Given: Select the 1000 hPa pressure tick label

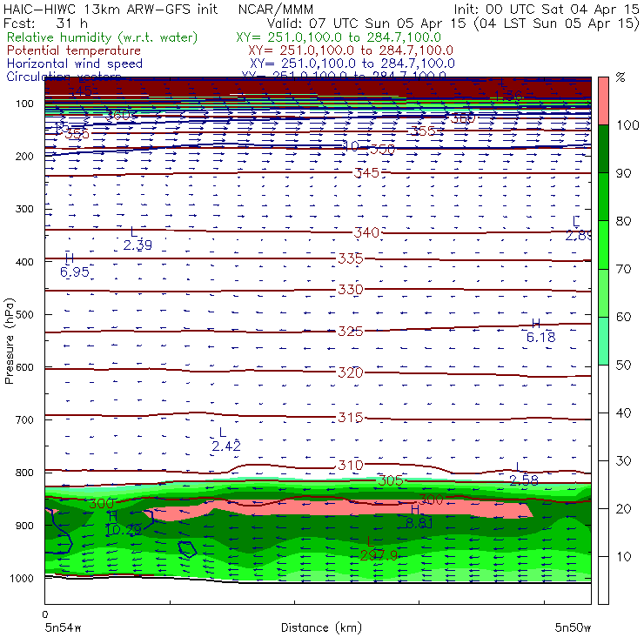Looking at the screenshot, I should point(22,579).
